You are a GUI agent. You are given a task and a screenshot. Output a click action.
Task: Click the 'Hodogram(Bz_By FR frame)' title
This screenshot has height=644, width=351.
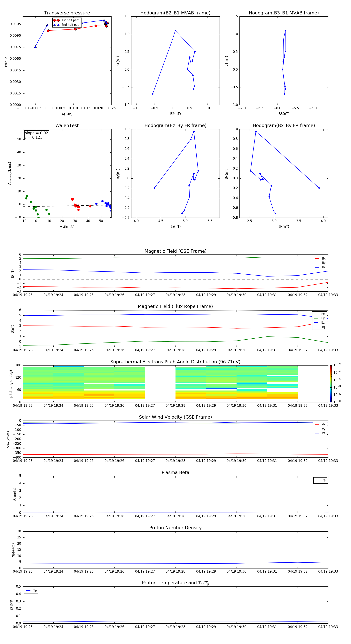pos(175,125)
